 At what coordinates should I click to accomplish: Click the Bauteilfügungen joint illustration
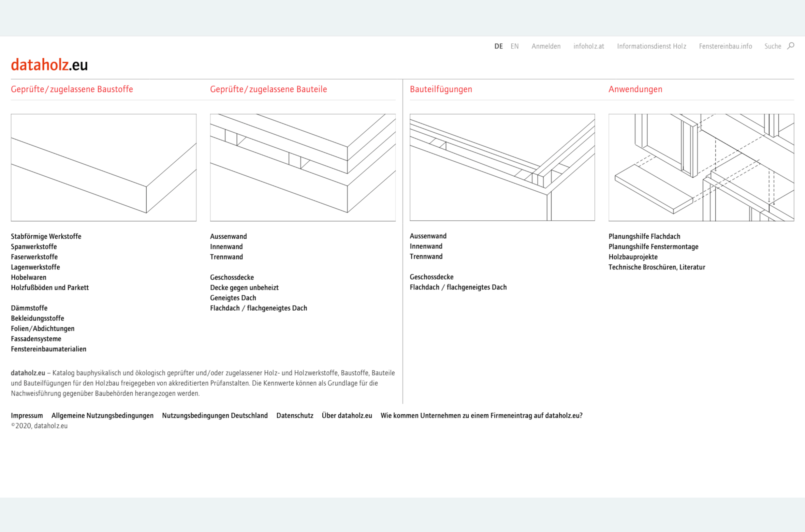tap(502, 167)
